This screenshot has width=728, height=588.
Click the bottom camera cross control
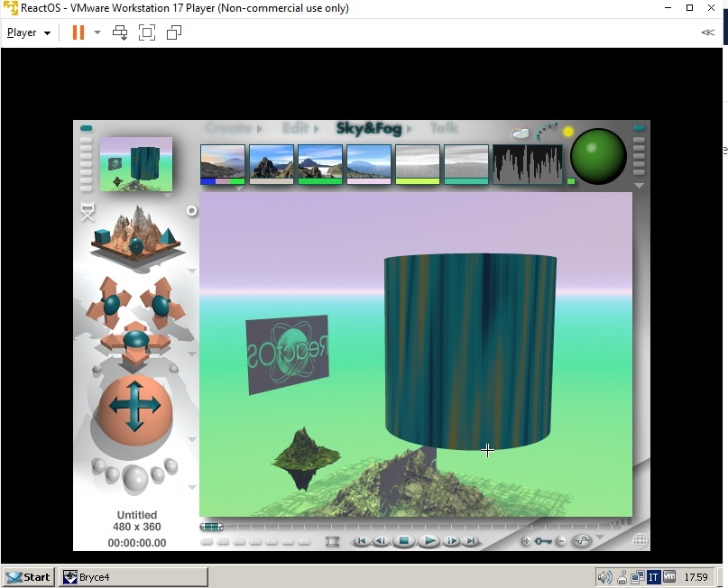pyautogui.click(x=135, y=343)
